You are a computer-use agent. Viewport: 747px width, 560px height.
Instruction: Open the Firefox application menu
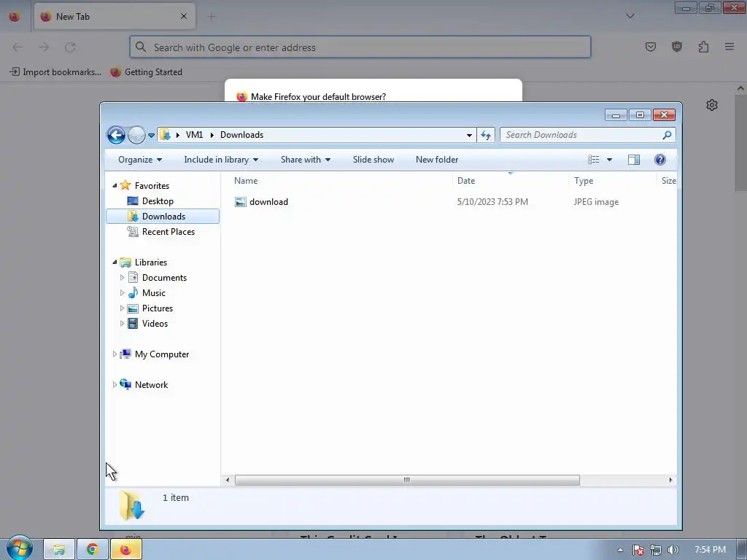coord(729,47)
